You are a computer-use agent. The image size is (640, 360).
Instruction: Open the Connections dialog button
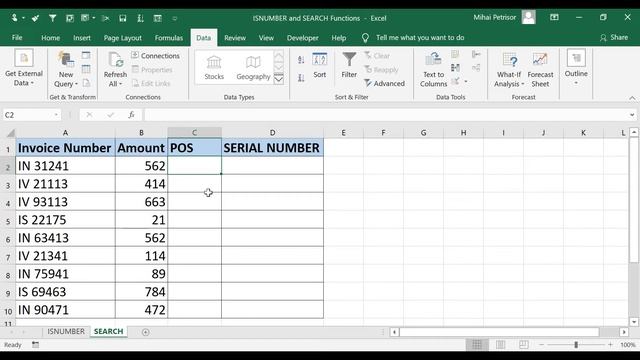[x=156, y=56]
